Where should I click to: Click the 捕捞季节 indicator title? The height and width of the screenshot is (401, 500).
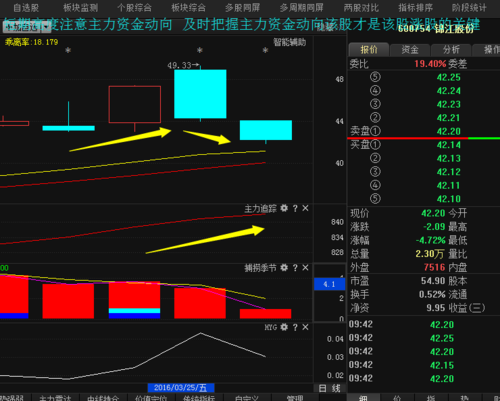(260, 268)
